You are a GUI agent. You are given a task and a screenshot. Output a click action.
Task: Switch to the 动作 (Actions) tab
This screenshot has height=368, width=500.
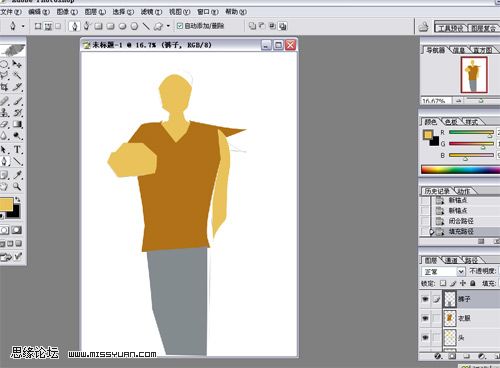pyautogui.click(x=464, y=191)
